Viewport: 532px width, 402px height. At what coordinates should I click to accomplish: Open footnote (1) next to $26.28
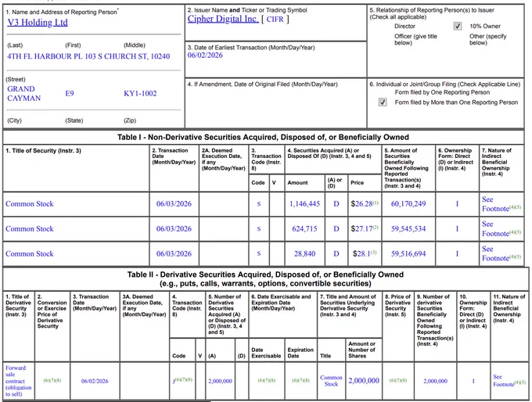[376, 203]
